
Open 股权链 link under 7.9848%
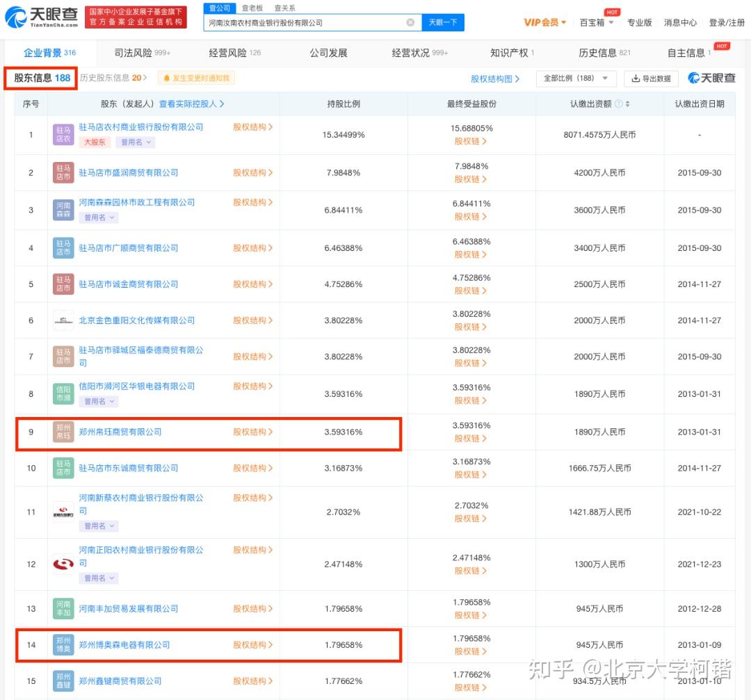coord(470,179)
